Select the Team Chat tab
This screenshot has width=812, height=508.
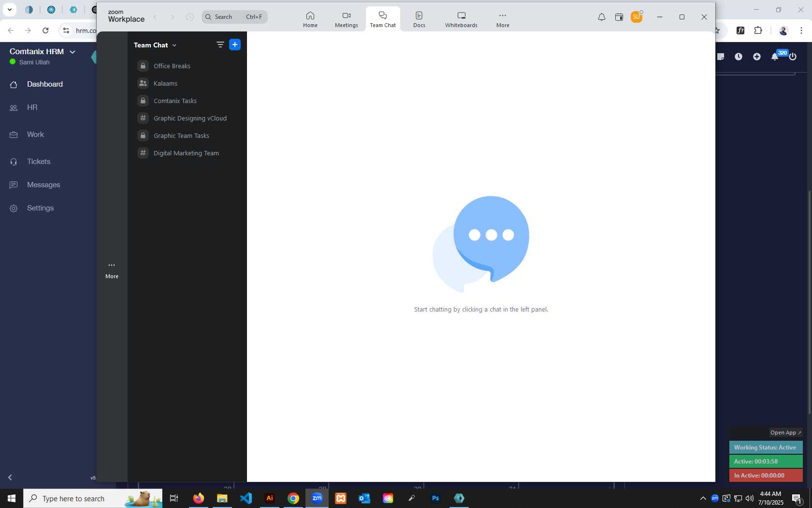click(x=382, y=19)
